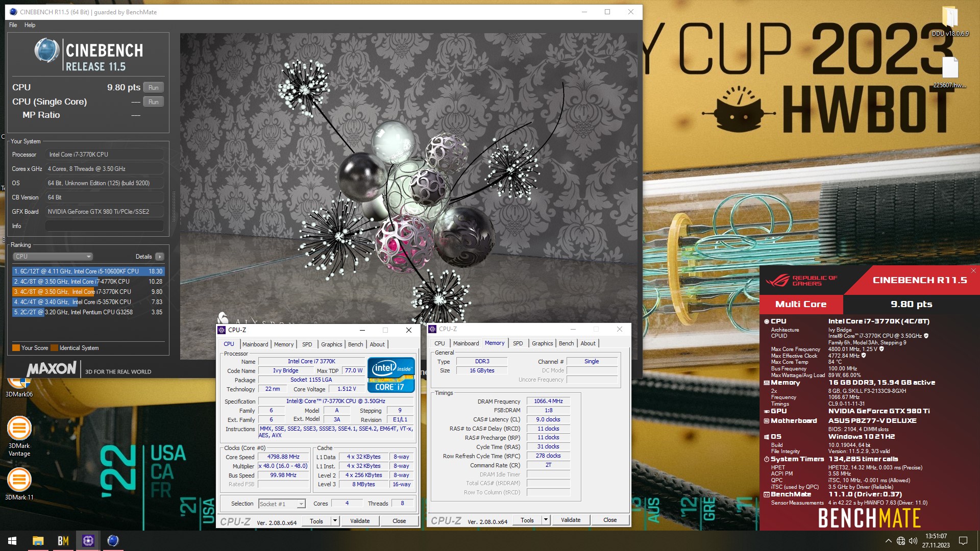
Task: Open the 3DMark06 desktop icon
Action: (x=19, y=386)
